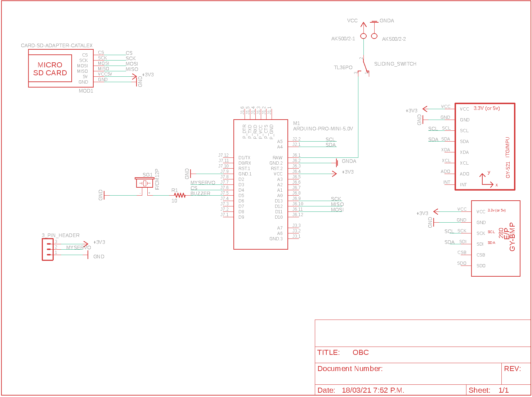Select the D13 pin label
The width and height of the screenshot is (532, 397).
pyautogui.click(x=279, y=201)
